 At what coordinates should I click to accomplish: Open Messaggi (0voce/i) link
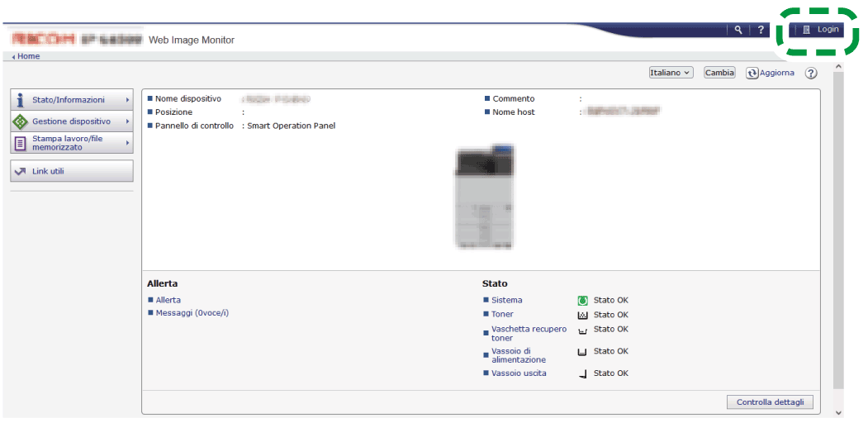pyautogui.click(x=192, y=313)
